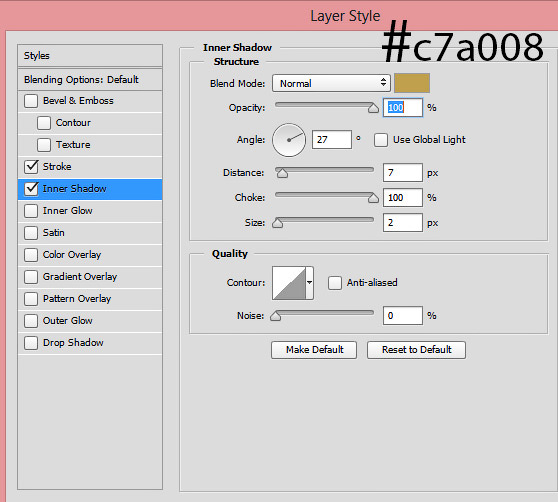Uncheck the Stroke effect checkbox
The image size is (558, 502).
(x=31, y=167)
